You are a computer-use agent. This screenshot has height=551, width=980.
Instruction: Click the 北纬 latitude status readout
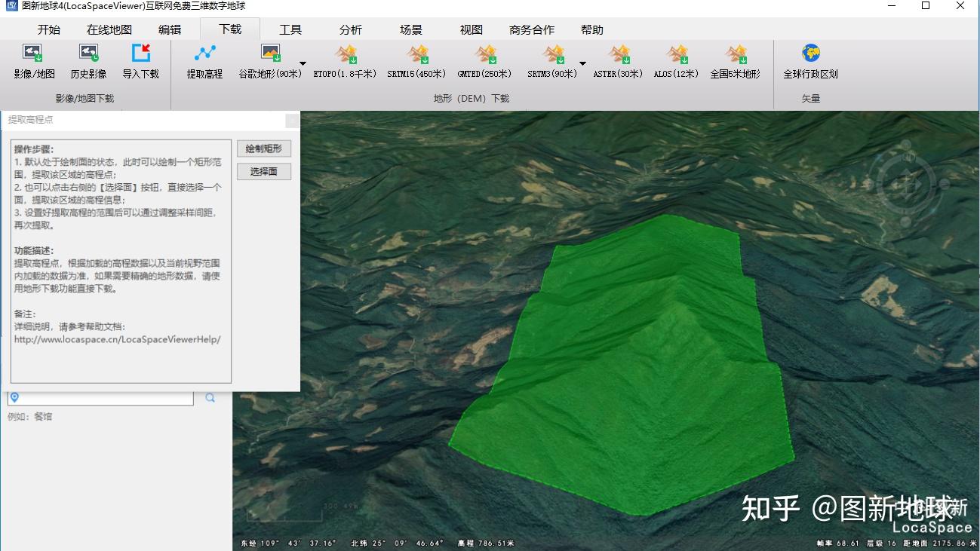tap(399, 543)
